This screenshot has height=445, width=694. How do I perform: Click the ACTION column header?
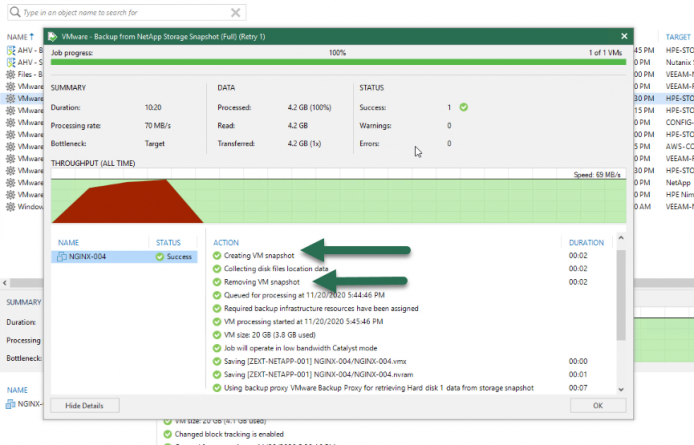pyautogui.click(x=226, y=243)
